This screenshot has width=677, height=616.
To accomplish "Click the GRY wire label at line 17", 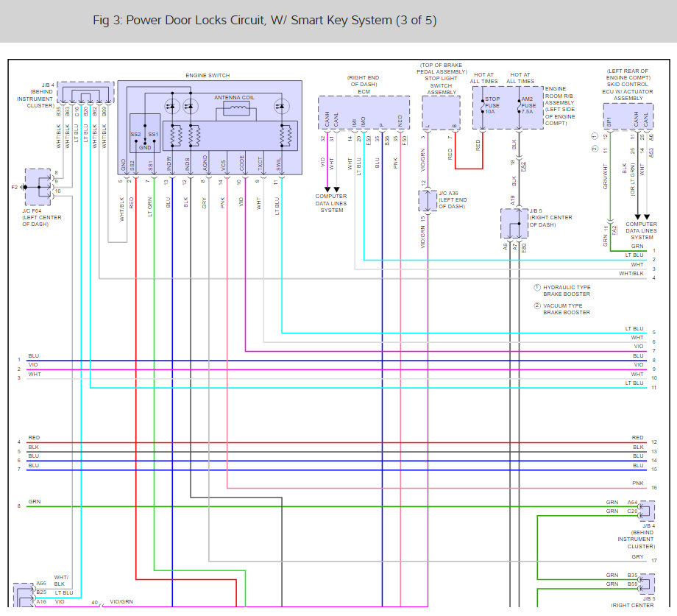I will tap(637, 557).
